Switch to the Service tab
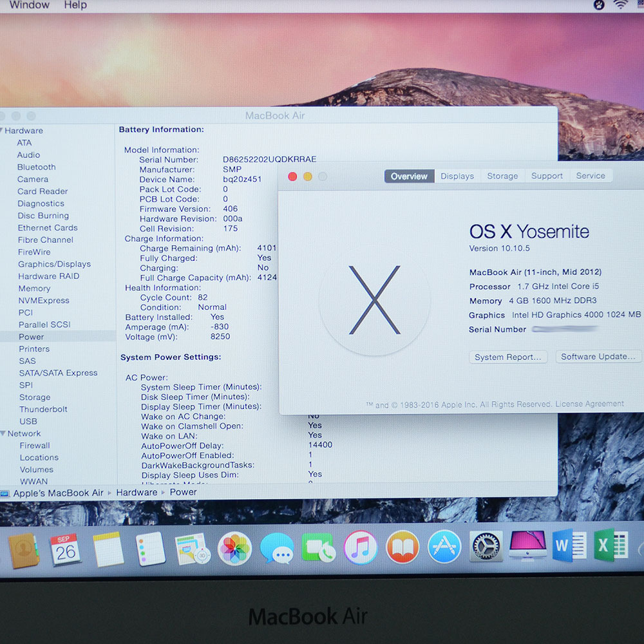This screenshot has width=644, height=644. click(x=590, y=175)
